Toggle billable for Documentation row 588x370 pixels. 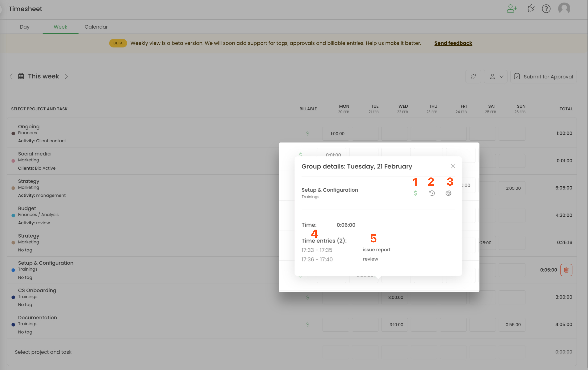point(308,325)
